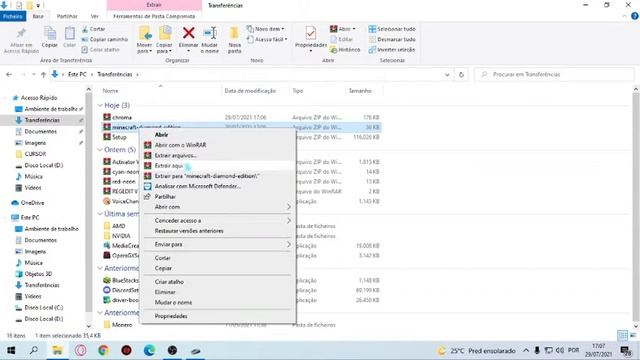Click Selecionar tudo in ribbon
Screen dimensions: 640x360
pos(392,29)
